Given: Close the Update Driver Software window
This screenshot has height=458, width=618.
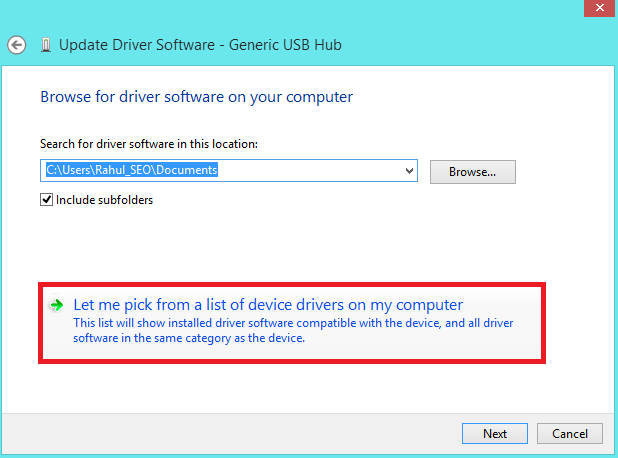Looking at the screenshot, I should (595, 8).
